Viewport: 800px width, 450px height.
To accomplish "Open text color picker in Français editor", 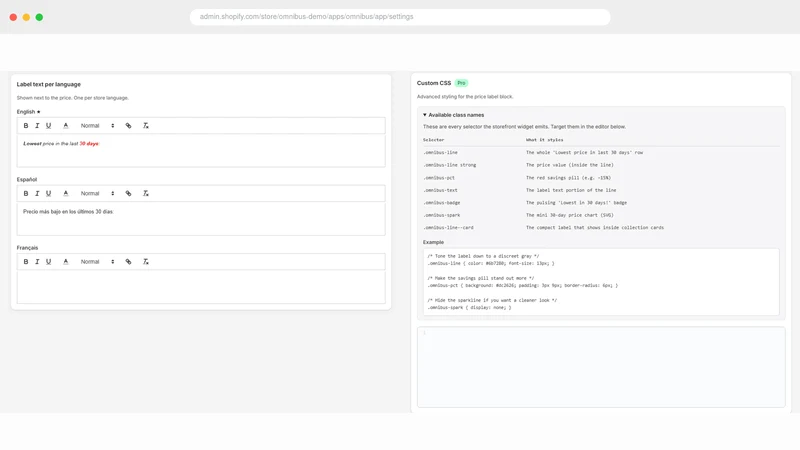I will click(x=65, y=262).
